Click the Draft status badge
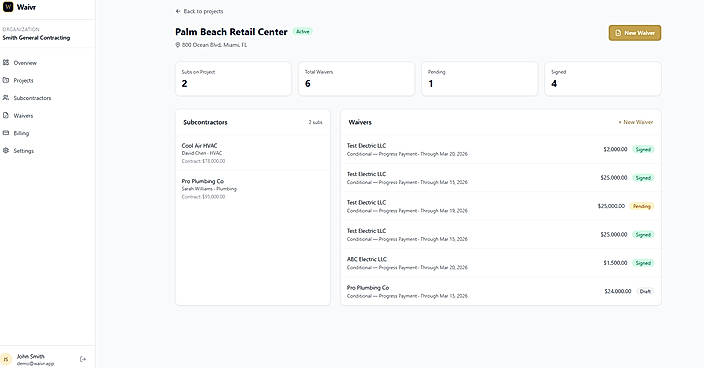The height and width of the screenshot is (368, 704). pyautogui.click(x=645, y=291)
